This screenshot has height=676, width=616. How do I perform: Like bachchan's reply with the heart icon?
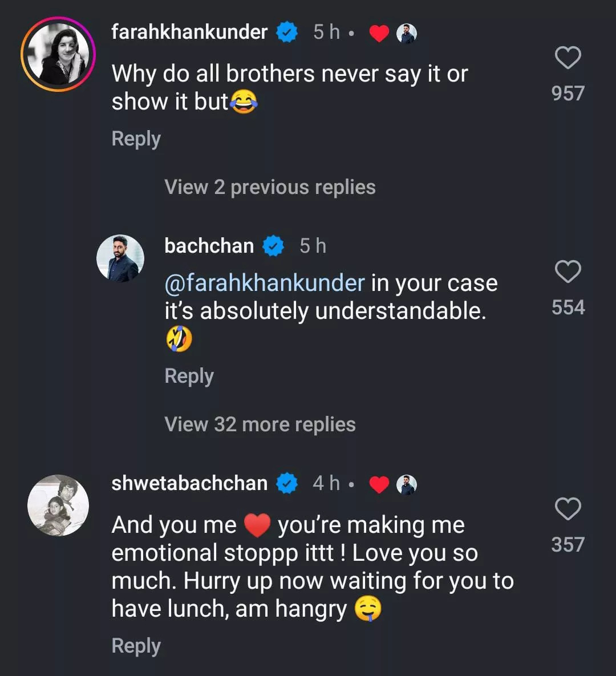pyautogui.click(x=568, y=272)
